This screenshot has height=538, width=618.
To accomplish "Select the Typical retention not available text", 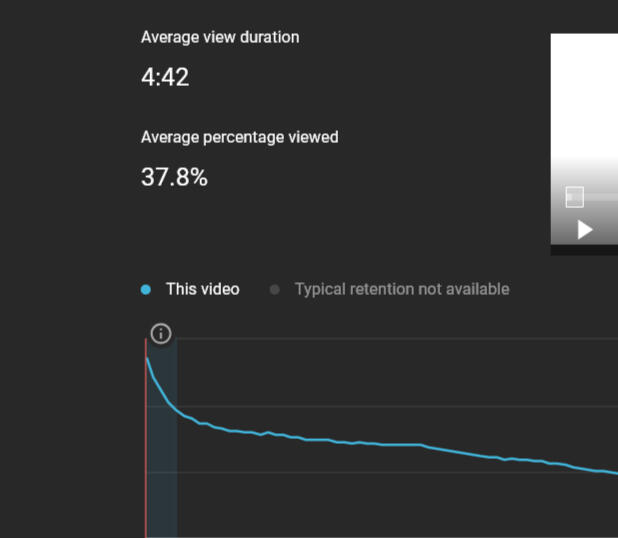I will 402,289.
